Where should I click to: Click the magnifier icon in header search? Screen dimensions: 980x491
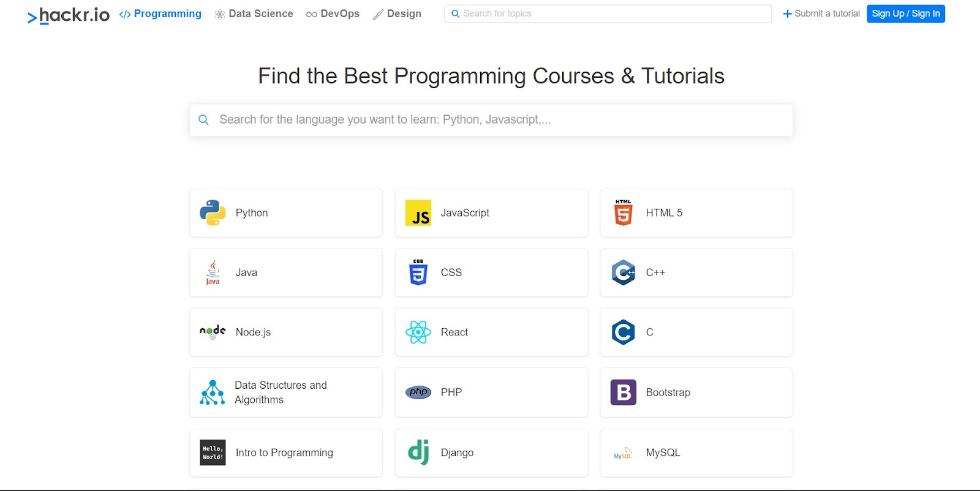[455, 13]
